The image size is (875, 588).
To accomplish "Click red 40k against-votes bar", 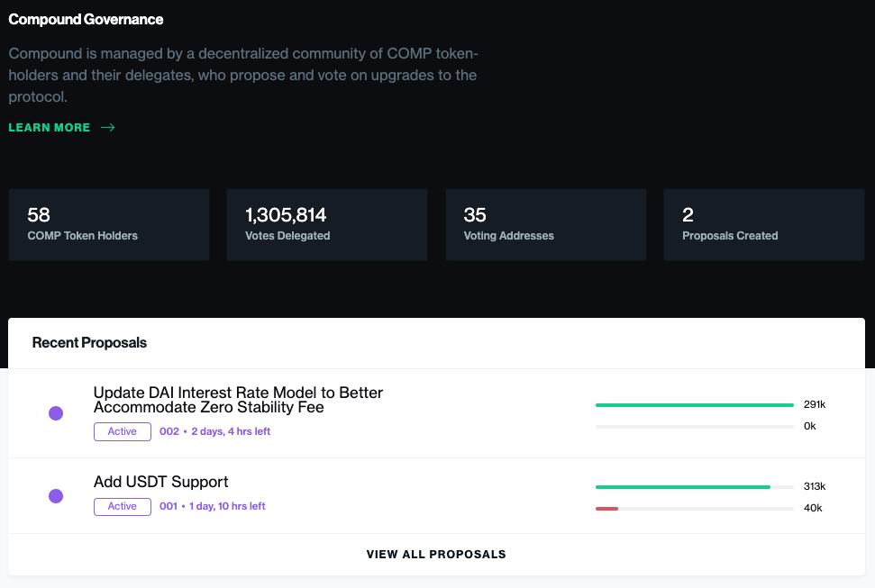I will [606, 509].
